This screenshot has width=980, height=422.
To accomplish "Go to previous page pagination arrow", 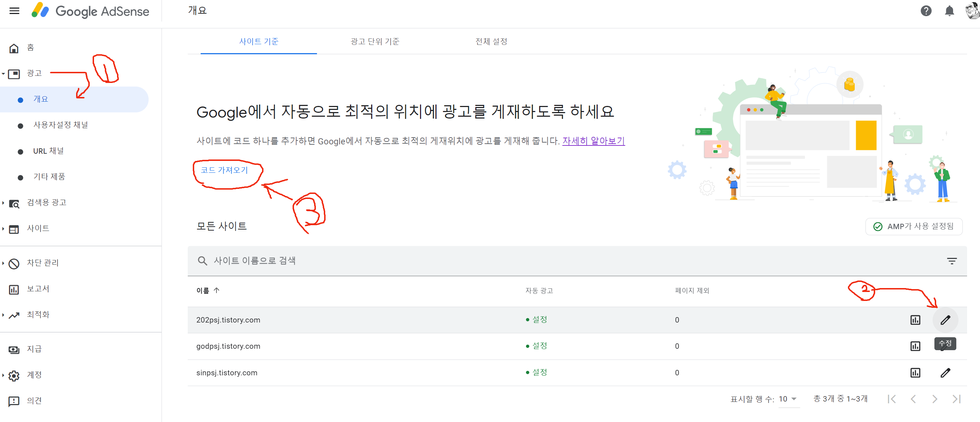I will 913,399.
